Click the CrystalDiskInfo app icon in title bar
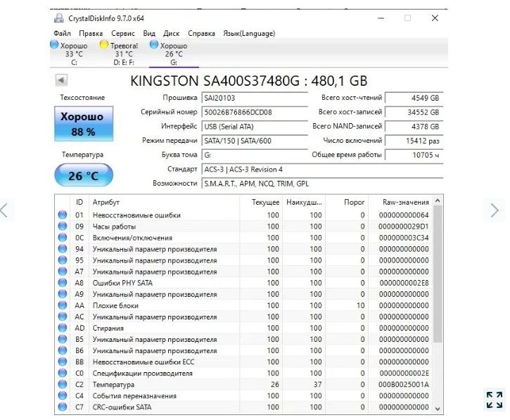Viewport: 510px width, 420px height. click(x=59, y=18)
